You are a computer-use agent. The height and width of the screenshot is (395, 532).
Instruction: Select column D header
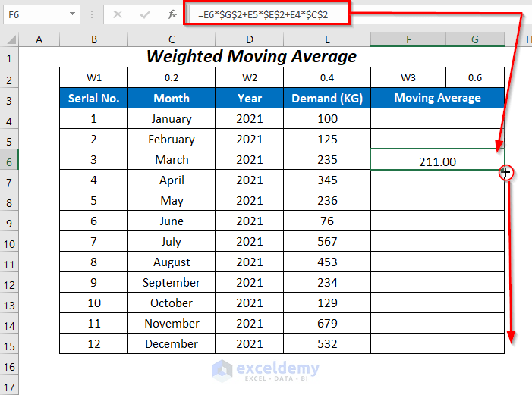tap(250, 39)
